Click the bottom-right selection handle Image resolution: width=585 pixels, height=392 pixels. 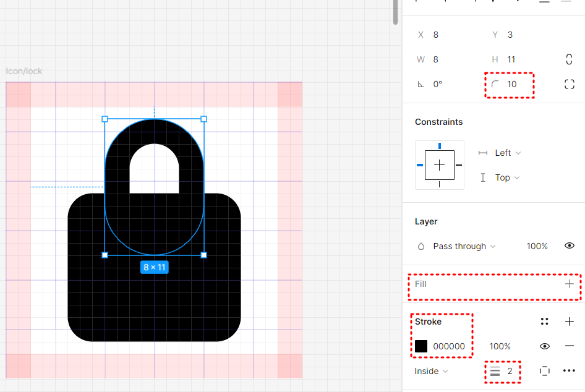pos(203,255)
